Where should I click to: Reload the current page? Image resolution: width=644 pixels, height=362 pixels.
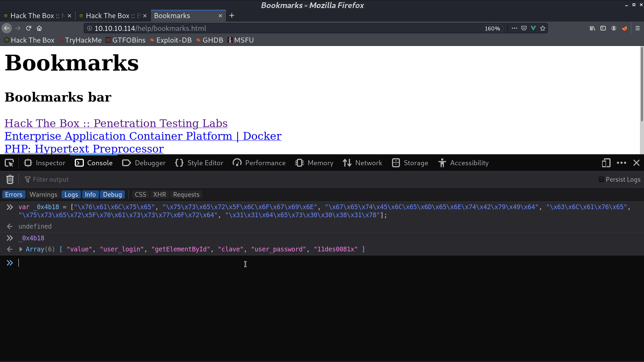pyautogui.click(x=29, y=28)
